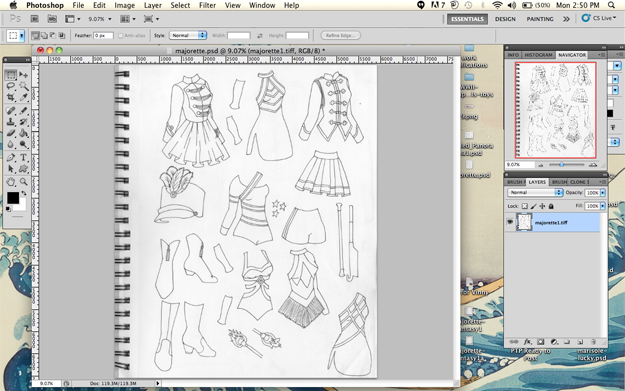Open the Opacity 100% dropdown arrow

[603, 192]
